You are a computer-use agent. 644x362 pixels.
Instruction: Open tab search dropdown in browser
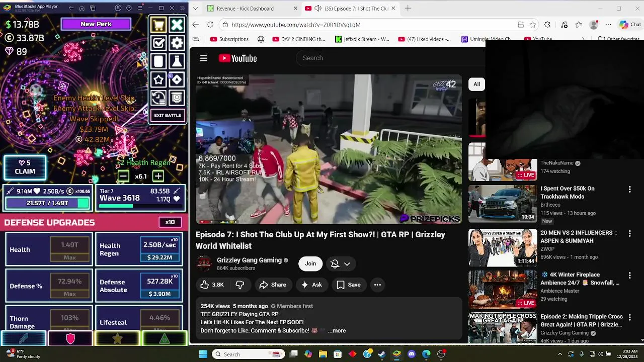(x=196, y=9)
